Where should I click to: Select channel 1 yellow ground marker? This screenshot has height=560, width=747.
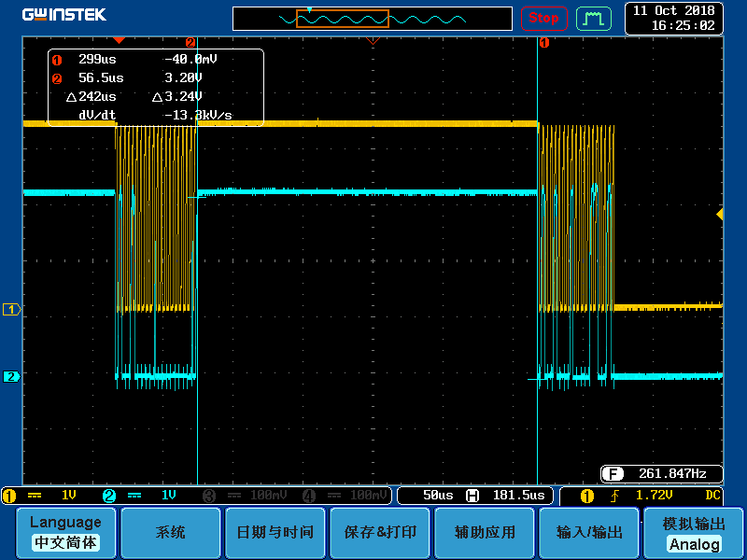point(11,310)
